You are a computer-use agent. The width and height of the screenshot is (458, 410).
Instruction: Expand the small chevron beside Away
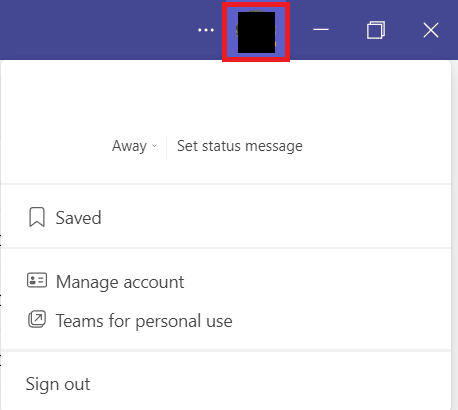[x=154, y=146]
